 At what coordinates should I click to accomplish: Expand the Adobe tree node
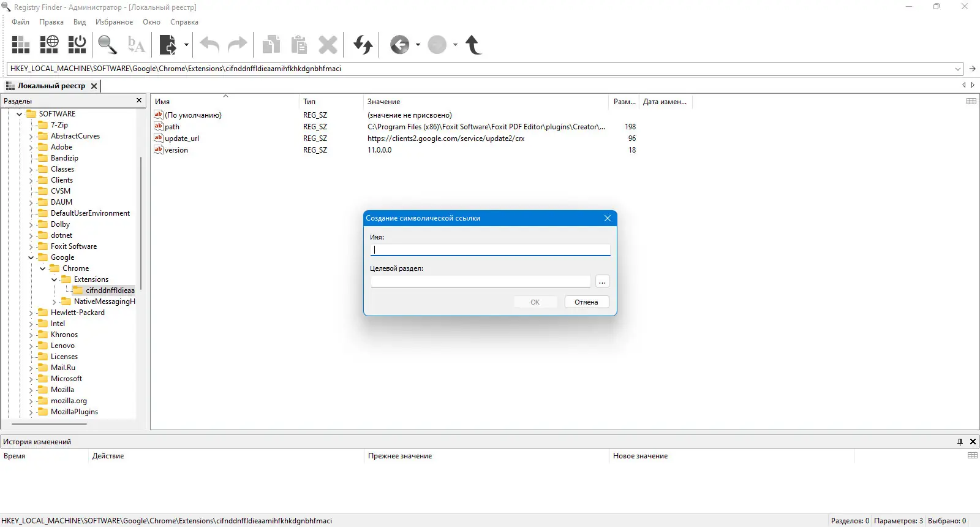(31, 147)
